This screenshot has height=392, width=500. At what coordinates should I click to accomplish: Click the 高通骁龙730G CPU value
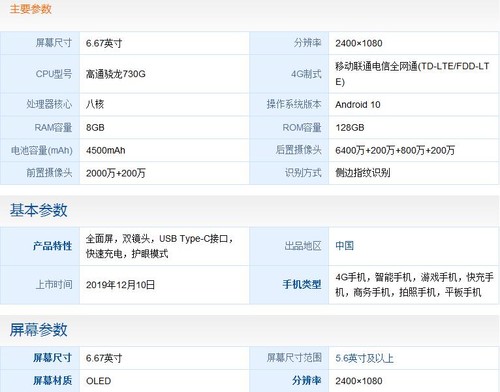116,74
